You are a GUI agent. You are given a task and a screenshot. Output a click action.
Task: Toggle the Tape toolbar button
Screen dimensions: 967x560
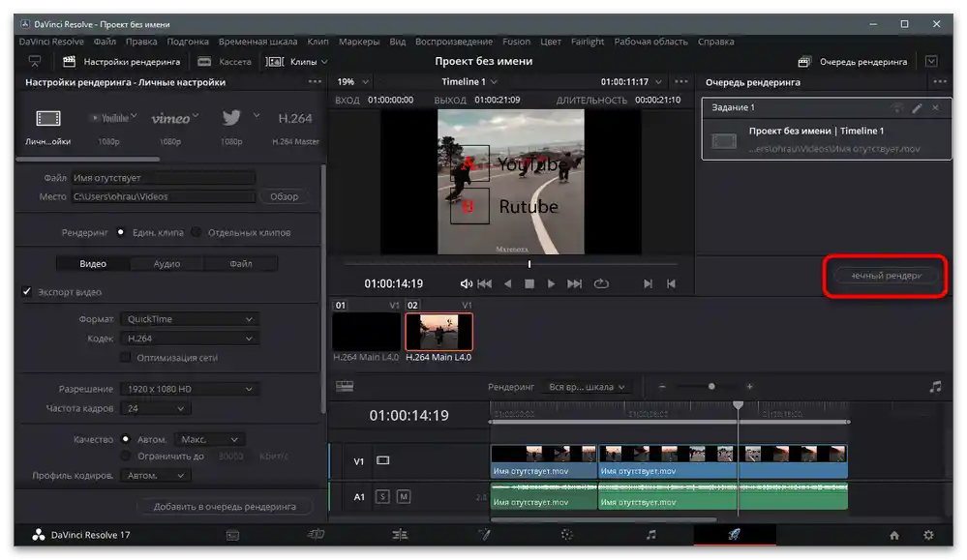225,62
